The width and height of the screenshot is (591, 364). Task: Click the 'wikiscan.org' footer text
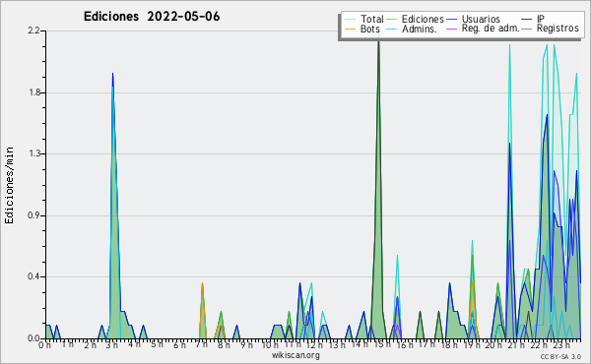pos(295,355)
